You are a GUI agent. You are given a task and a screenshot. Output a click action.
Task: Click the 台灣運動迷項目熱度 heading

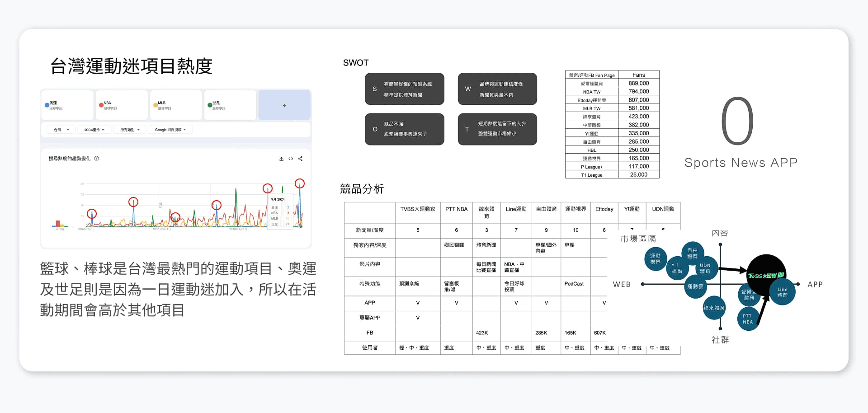[131, 66]
